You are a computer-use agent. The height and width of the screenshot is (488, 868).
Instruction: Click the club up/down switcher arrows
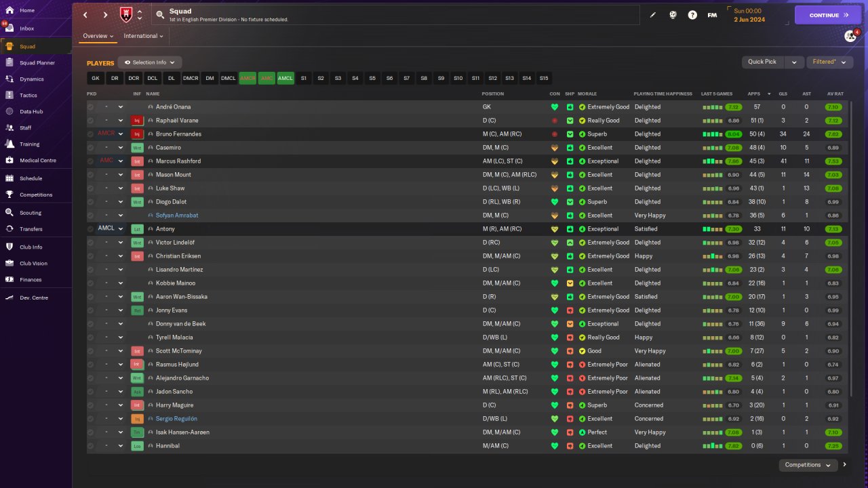140,15
